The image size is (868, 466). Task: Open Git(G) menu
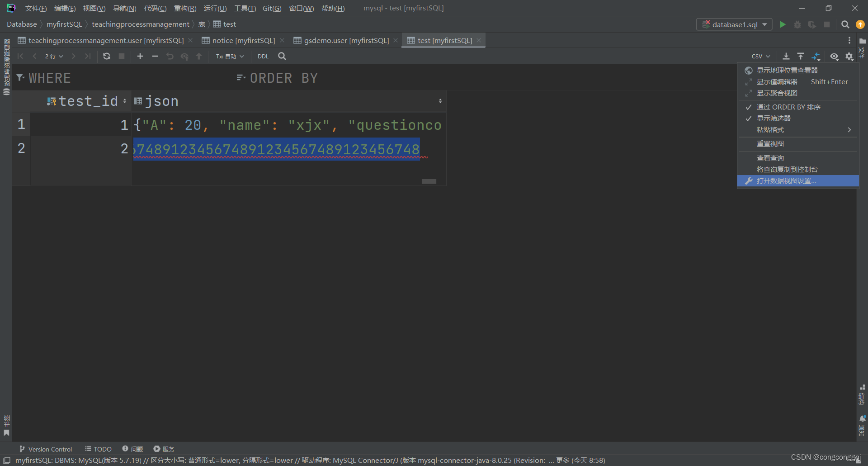[272, 8]
